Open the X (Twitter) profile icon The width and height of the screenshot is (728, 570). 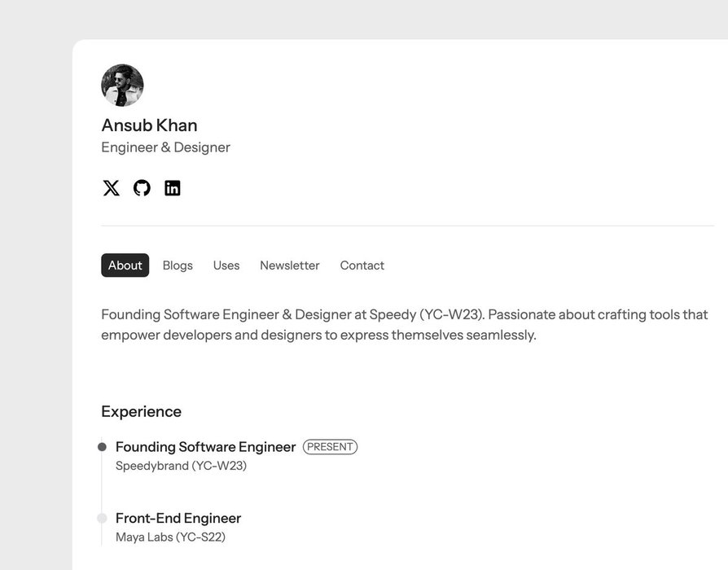click(x=111, y=188)
